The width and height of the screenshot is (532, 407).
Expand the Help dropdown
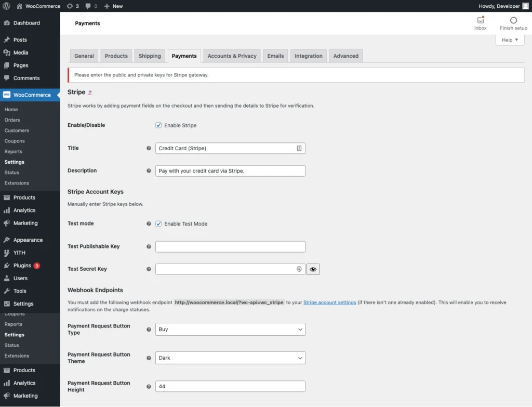[x=510, y=40]
